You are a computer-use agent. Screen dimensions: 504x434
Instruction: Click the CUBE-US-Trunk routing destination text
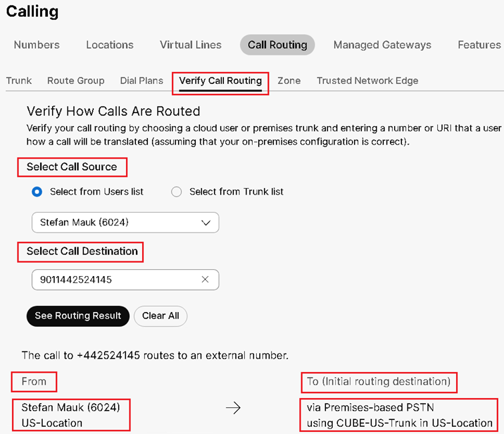(399, 423)
